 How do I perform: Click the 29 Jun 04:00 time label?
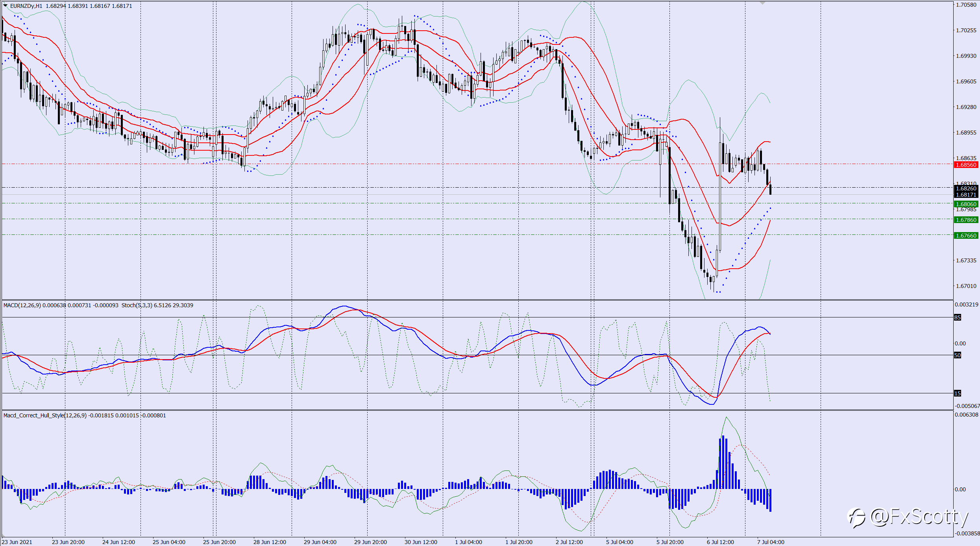(320, 542)
